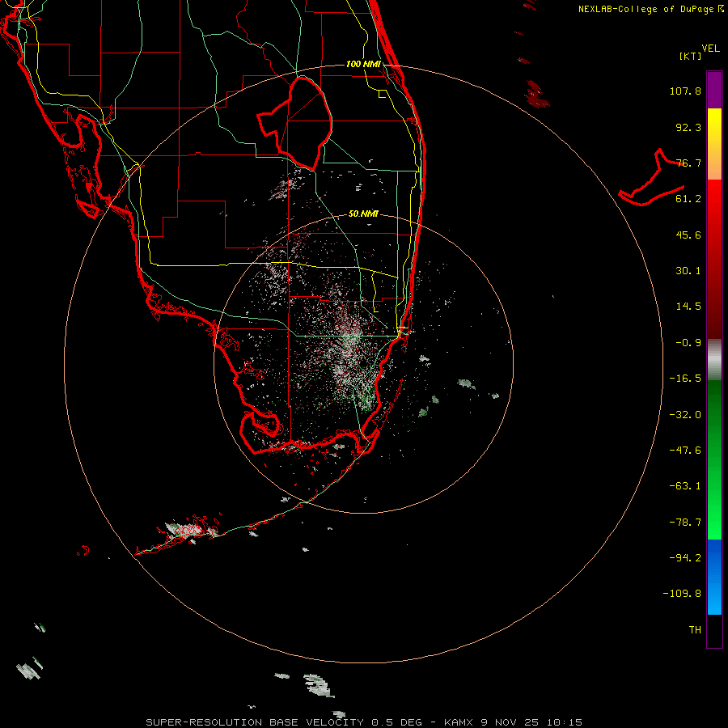Click the 30.1 velocity scale value
Image resolution: width=728 pixels, height=728 pixels.
(x=688, y=271)
